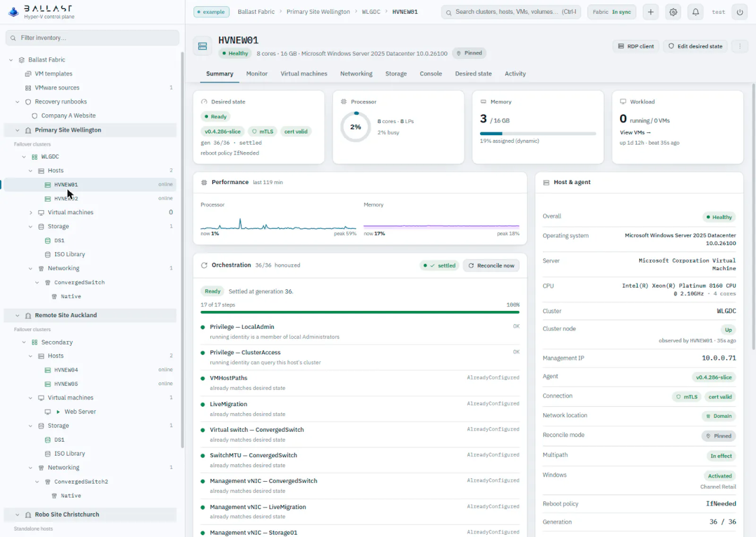This screenshot has height=537, width=756.
Task: Click the Web Server VM monitor icon
Action: pos(48,412)
